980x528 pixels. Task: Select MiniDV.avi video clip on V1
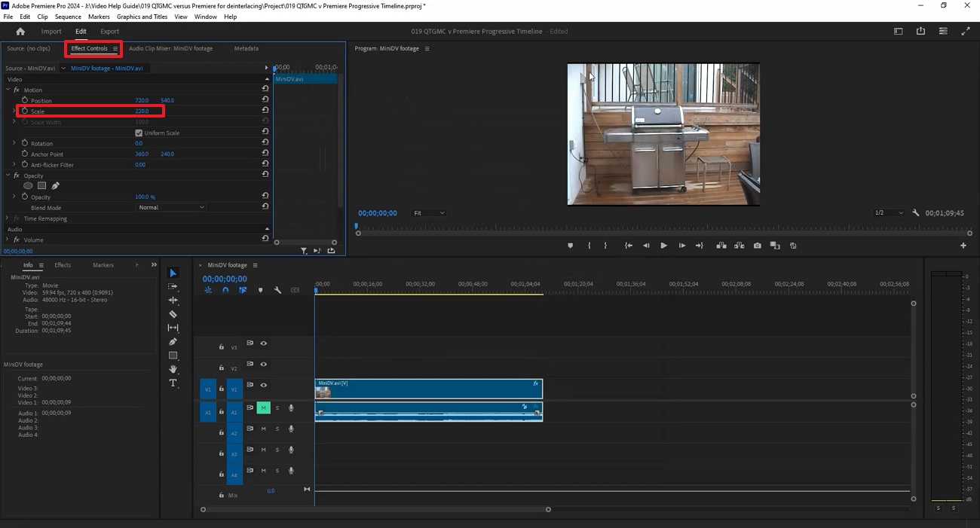click(428, 389)
